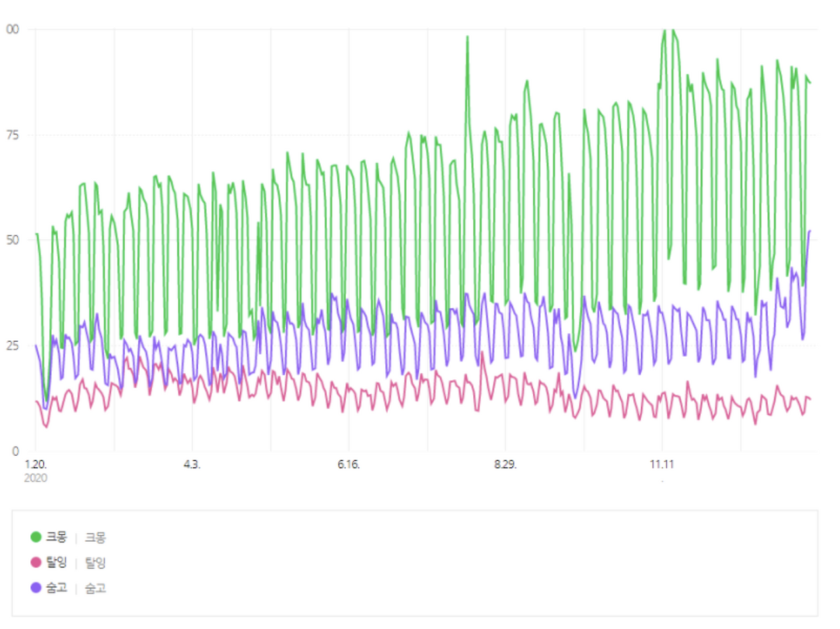This screenshot has height=629, width=840.
Task: Click the 2020 year label under the axis
Action: [x=35, y=478]
